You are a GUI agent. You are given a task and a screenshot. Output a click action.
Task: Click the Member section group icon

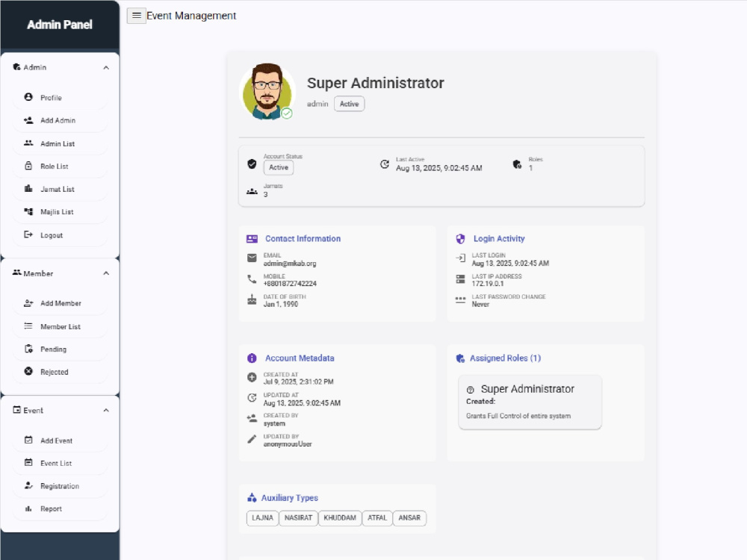[17, 273]
